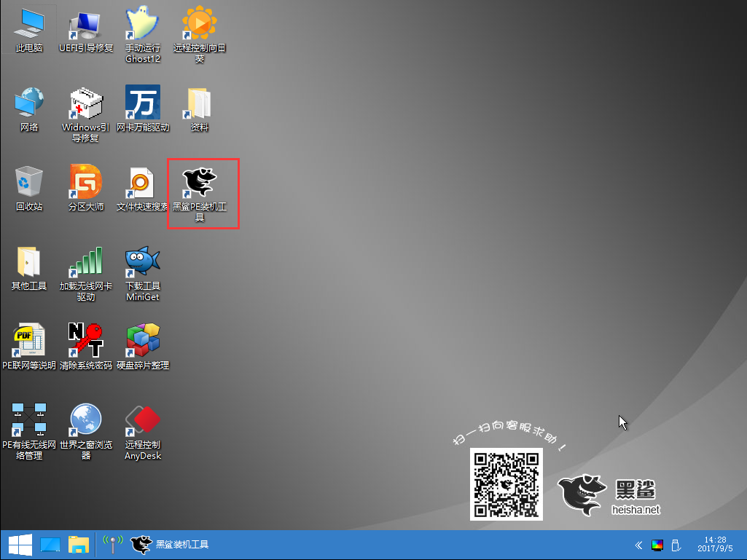Switch to 黑鲨装机工具 taskbar window
Screen dimensions: 747x560
click(x=169, y=544)
